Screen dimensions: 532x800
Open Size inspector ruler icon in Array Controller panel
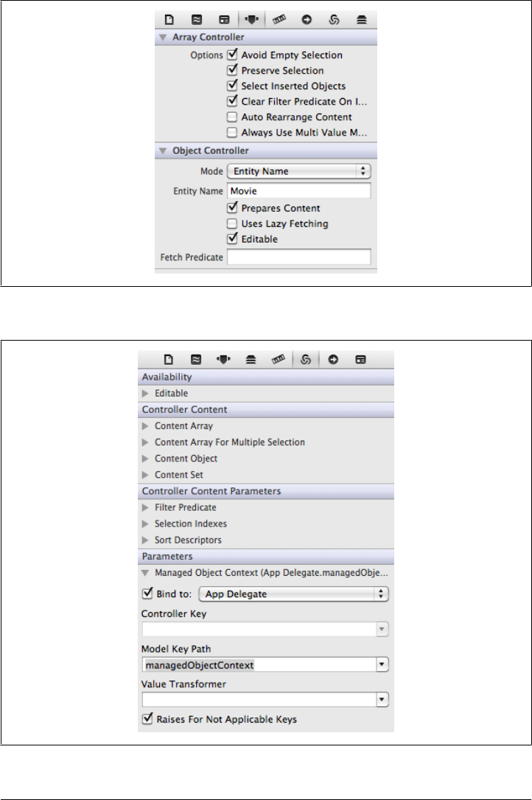pos(279,20)
